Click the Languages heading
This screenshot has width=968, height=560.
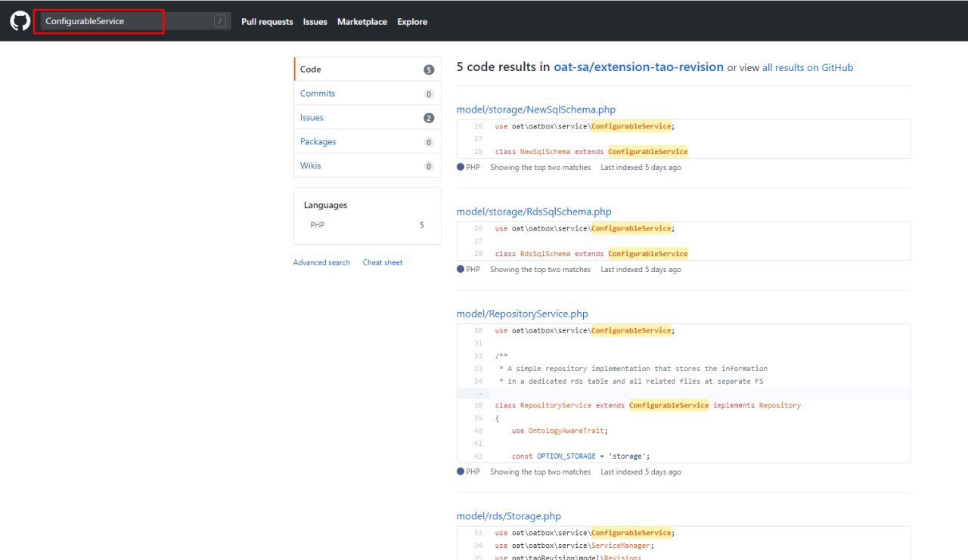point(325,205)
